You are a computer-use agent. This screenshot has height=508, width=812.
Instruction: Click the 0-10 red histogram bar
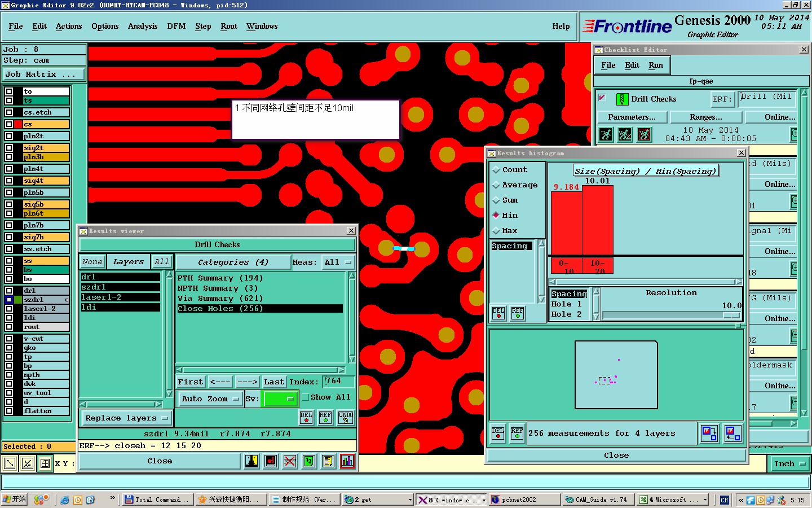pos(566,223)
